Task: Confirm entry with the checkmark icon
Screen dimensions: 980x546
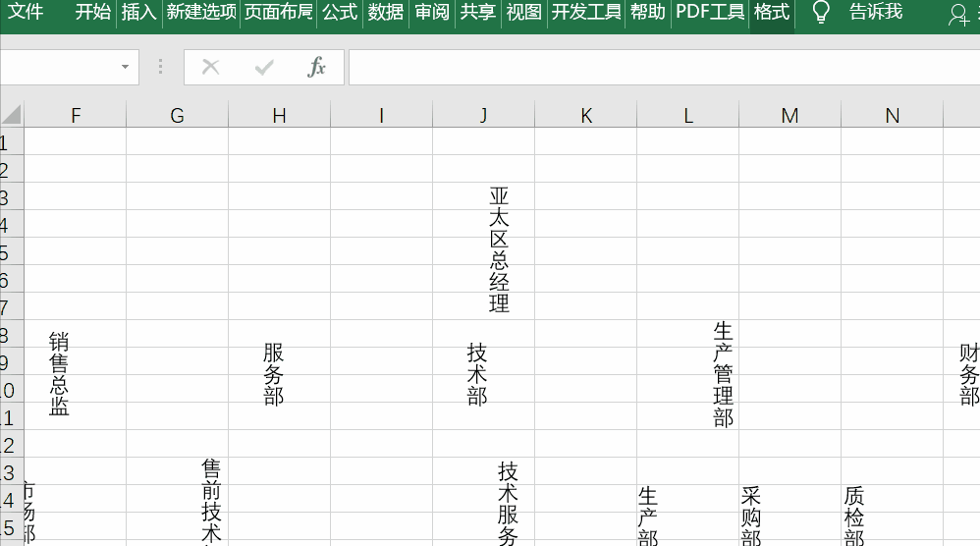Action: pos(264,67)
